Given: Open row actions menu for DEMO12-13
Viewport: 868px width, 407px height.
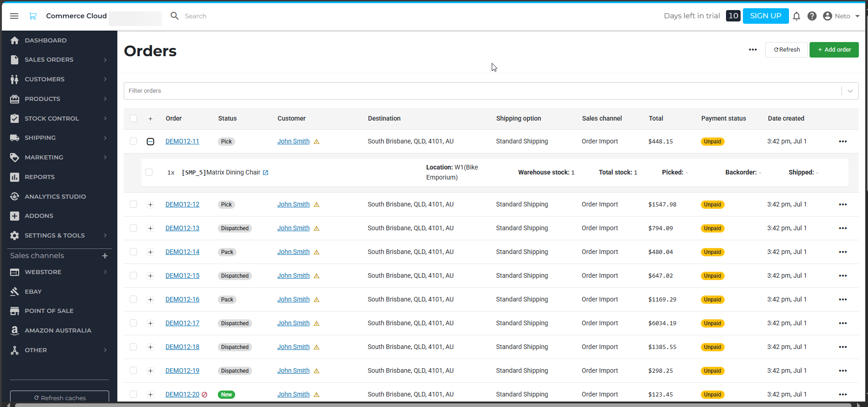Looking at the screenshot, I should [x=842, y=228].
